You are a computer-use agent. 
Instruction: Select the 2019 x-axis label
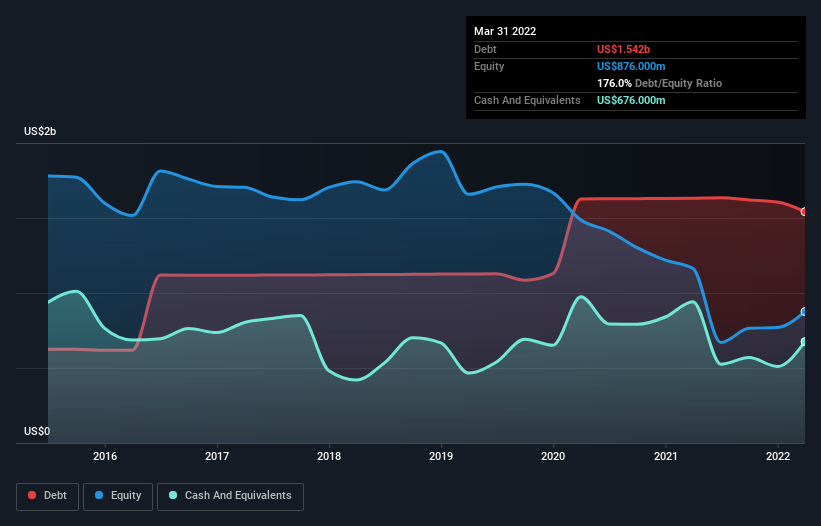coord(441,456)
